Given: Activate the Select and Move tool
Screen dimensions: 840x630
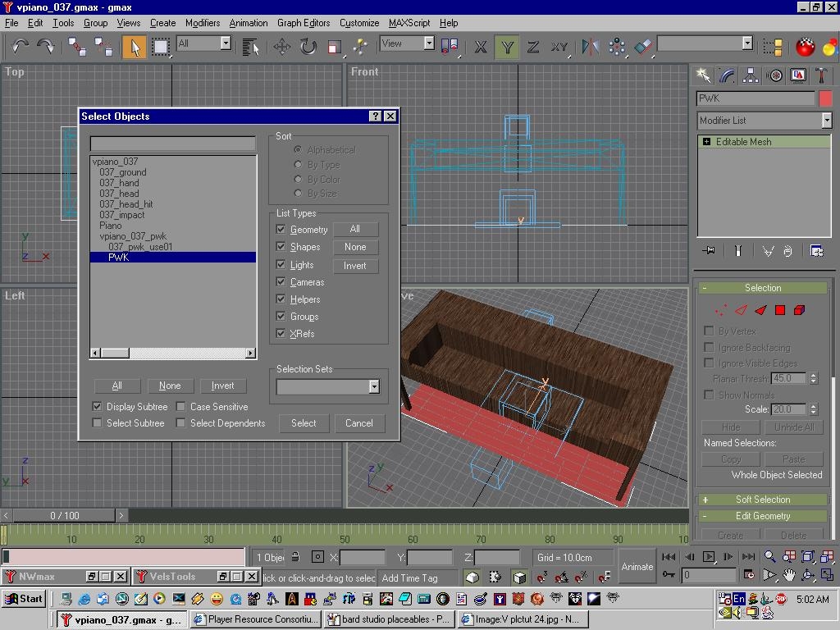Looking at the screenshot, I should [x=282, y=47].
